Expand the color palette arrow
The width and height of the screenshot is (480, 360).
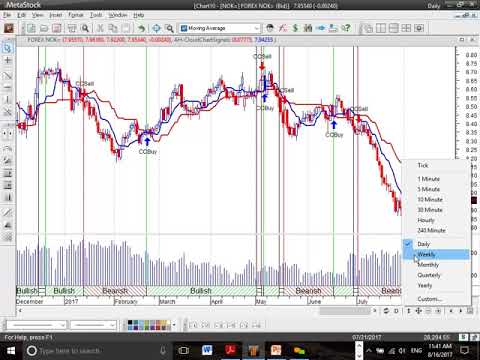(x=174, y=325)
